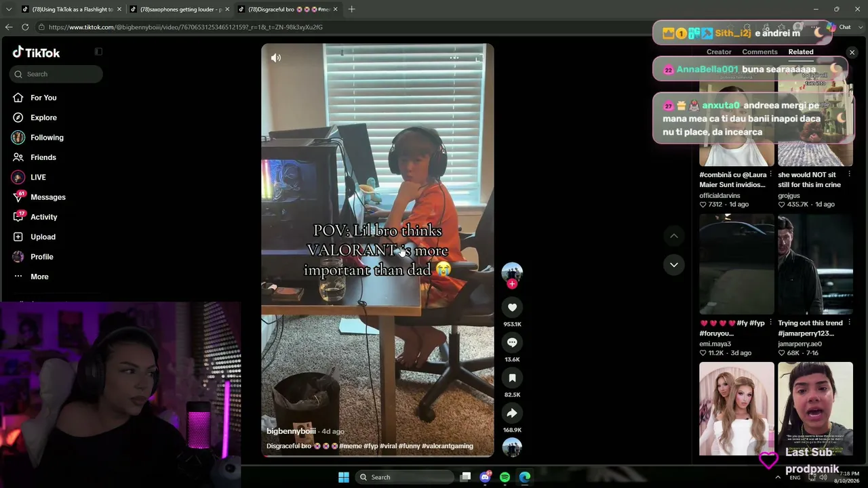
Task: Open the spinning sound disc below share
Action: tap(512, 447)
